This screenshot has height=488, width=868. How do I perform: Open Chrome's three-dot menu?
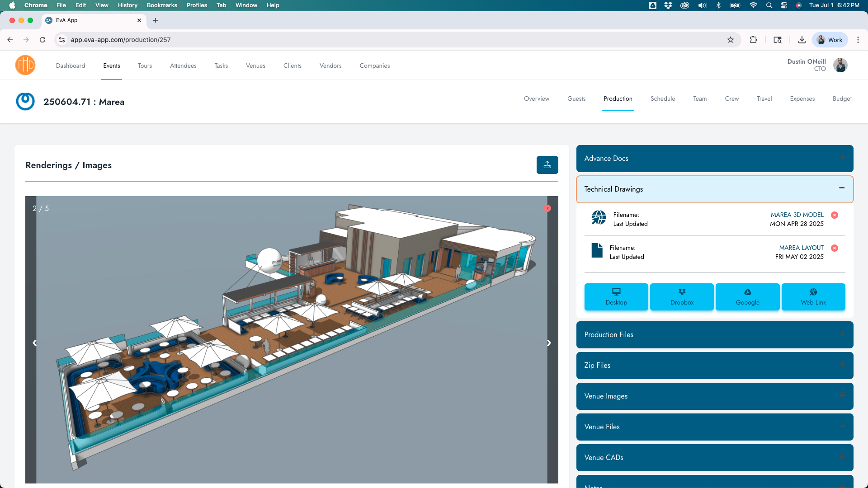[858, 40]
